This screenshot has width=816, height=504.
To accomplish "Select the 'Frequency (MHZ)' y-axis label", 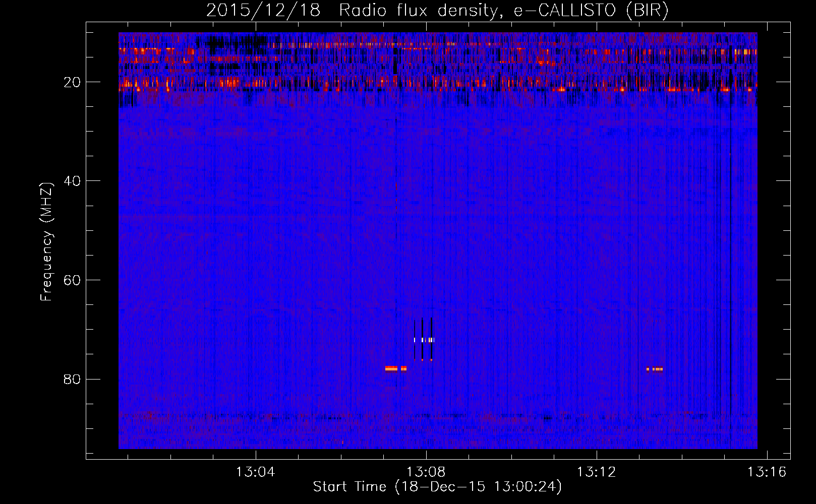I will (46, 242).
